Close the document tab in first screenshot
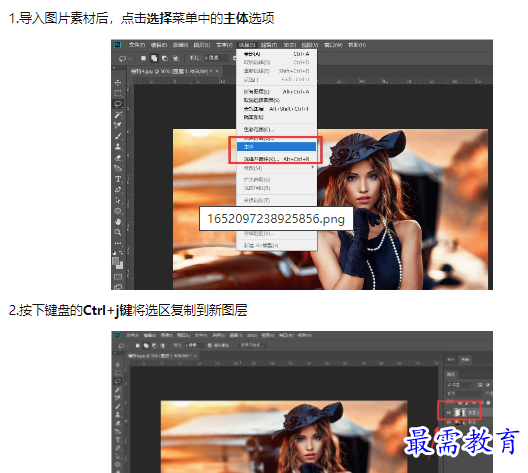528x473 pixels. (217, 71)
